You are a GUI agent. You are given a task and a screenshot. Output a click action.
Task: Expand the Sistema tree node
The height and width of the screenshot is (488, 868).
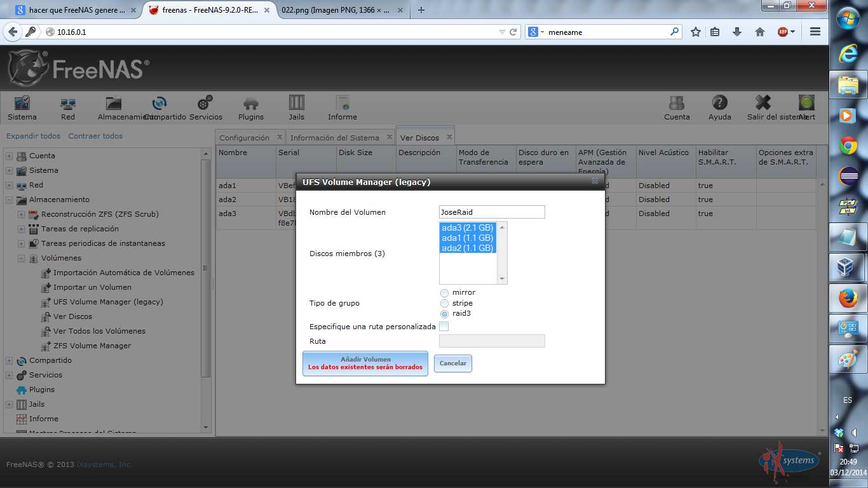click(x=10, y=170)
